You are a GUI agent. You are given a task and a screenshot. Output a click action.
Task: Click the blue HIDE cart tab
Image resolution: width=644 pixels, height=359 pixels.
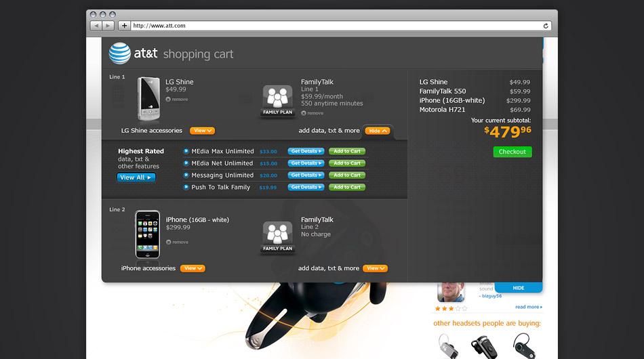coord(519,288)
